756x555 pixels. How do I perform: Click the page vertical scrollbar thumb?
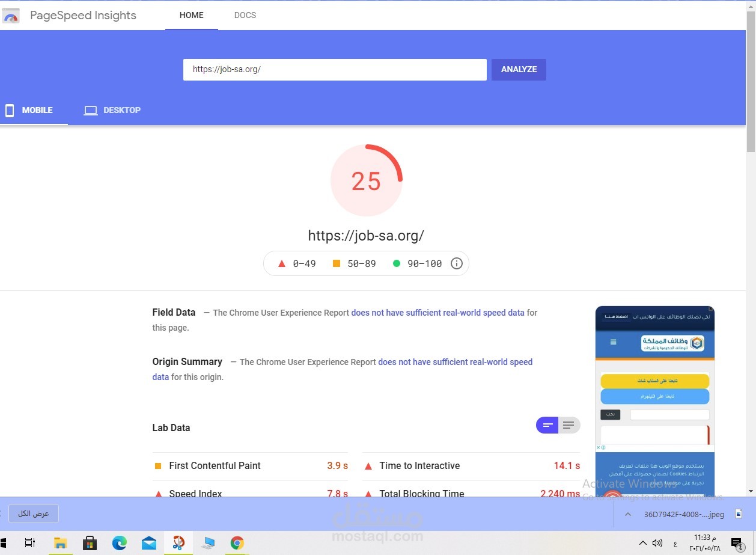click(x=751, y=82)
